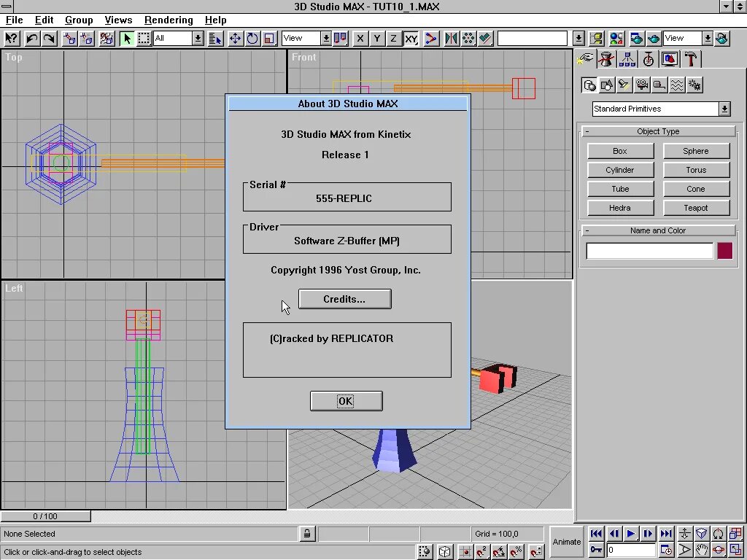The width and height of the screenshot is (747, 560).
Task: Click the Undo arrow icon
Action: pos(31,38)
